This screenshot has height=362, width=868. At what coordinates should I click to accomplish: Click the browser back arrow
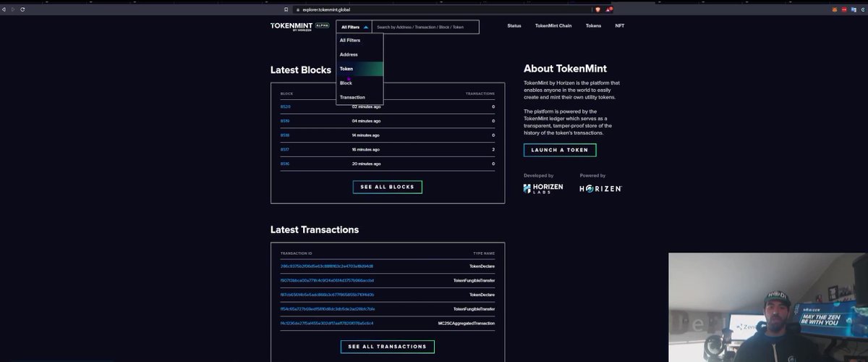[4, 9]
